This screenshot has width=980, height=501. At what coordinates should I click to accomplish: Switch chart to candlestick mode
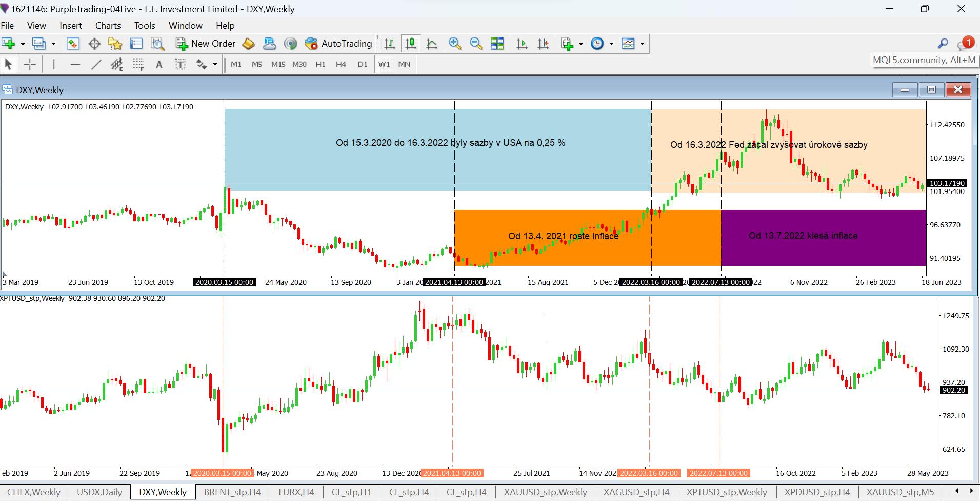click(x=410, y=44)
